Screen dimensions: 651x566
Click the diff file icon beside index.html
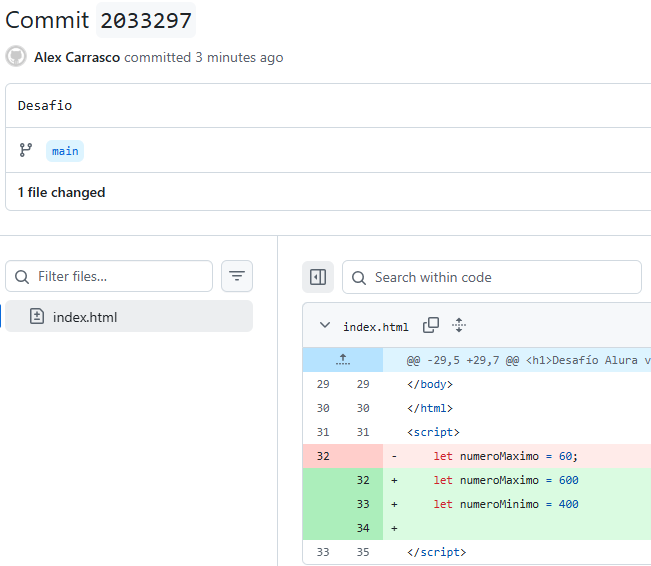tap(37, 316)
